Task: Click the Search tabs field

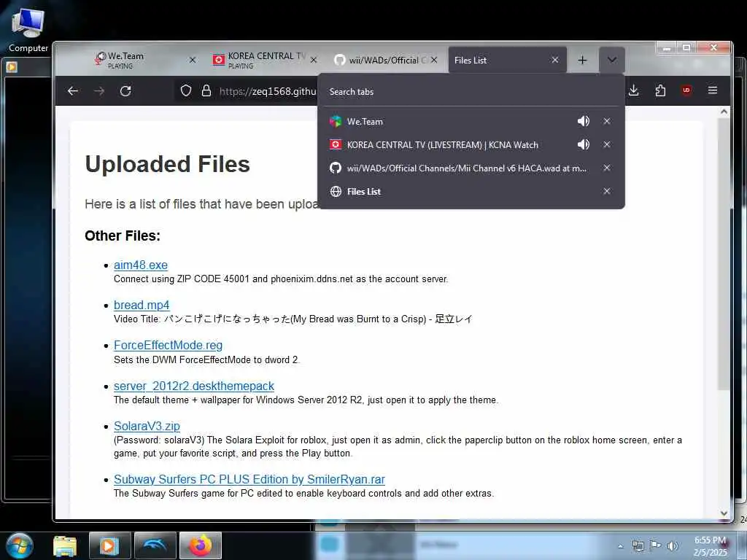Action: click(x=471, y=91)
